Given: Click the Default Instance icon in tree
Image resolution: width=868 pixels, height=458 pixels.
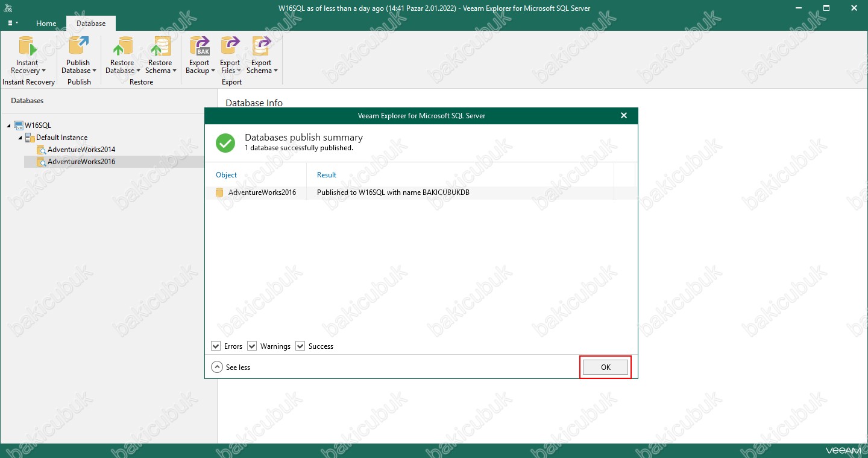Looking at the screenshot, I should coord(30,138).
